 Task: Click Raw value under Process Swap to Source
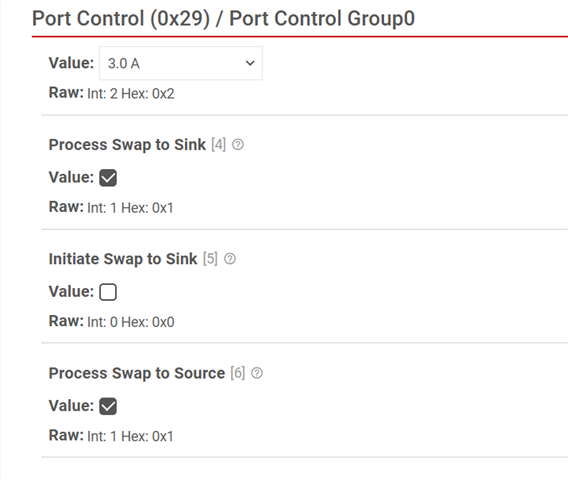point(111,435)
